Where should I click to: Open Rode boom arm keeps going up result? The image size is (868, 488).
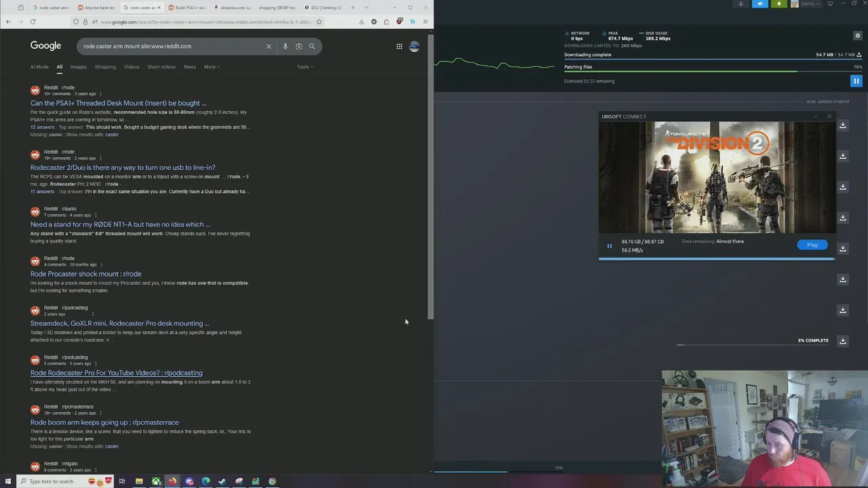(104, 422)
